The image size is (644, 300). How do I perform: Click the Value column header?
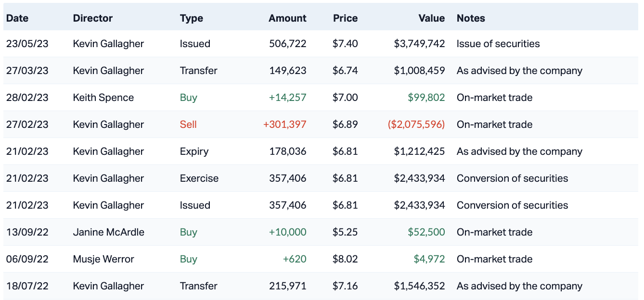(x=431, y=18)
